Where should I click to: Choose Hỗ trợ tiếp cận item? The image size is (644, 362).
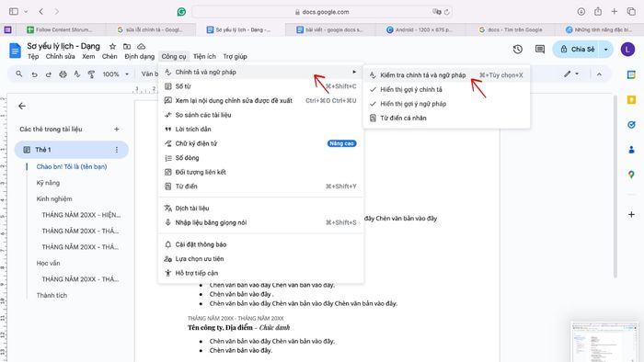pyautogui.click(x=260, y=273)
